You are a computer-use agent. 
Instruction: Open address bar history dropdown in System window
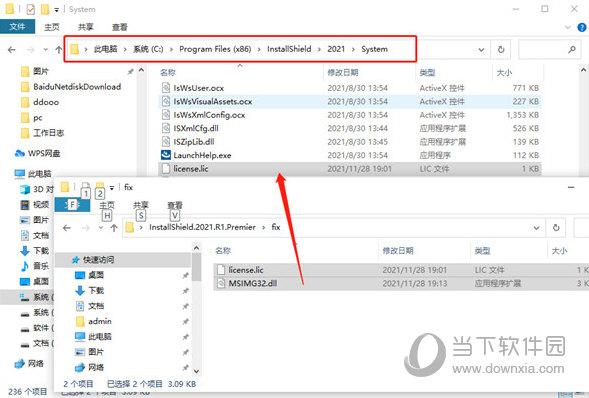[481, 50]
